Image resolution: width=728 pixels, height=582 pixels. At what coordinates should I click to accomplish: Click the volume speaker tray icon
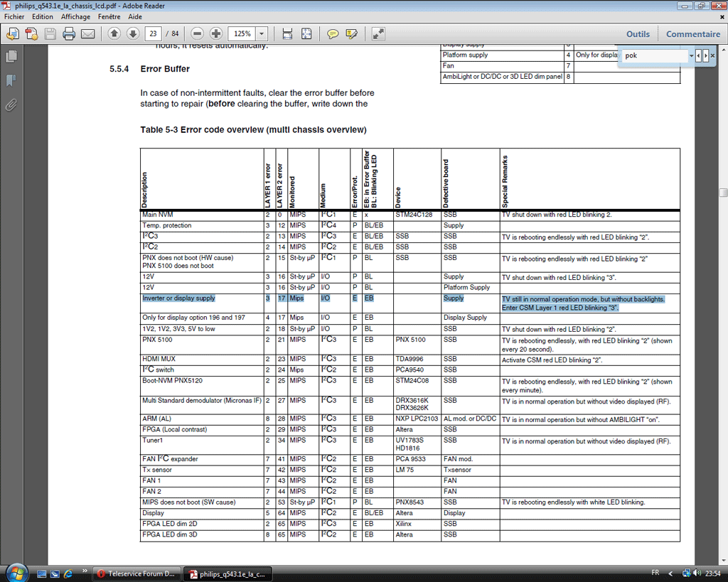[x=697, y=573]
